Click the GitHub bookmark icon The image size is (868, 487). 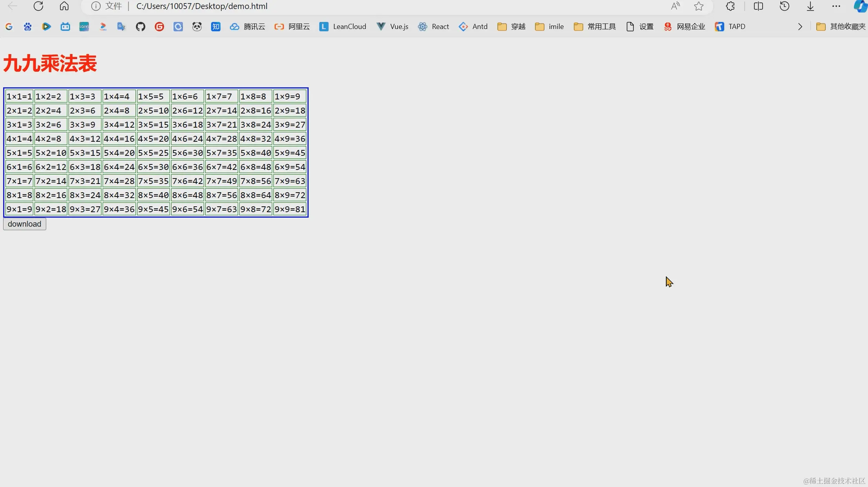(x=140, y=27)
